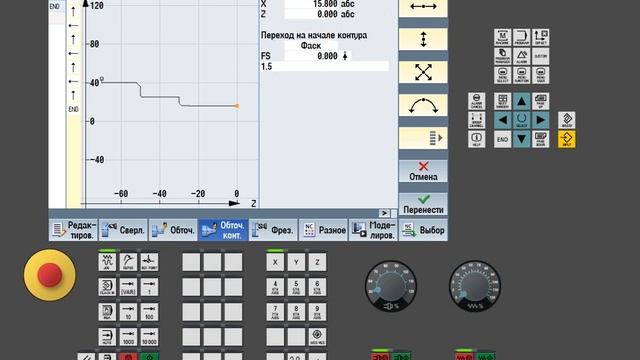Select increment 10 000 key

point(149,337)
